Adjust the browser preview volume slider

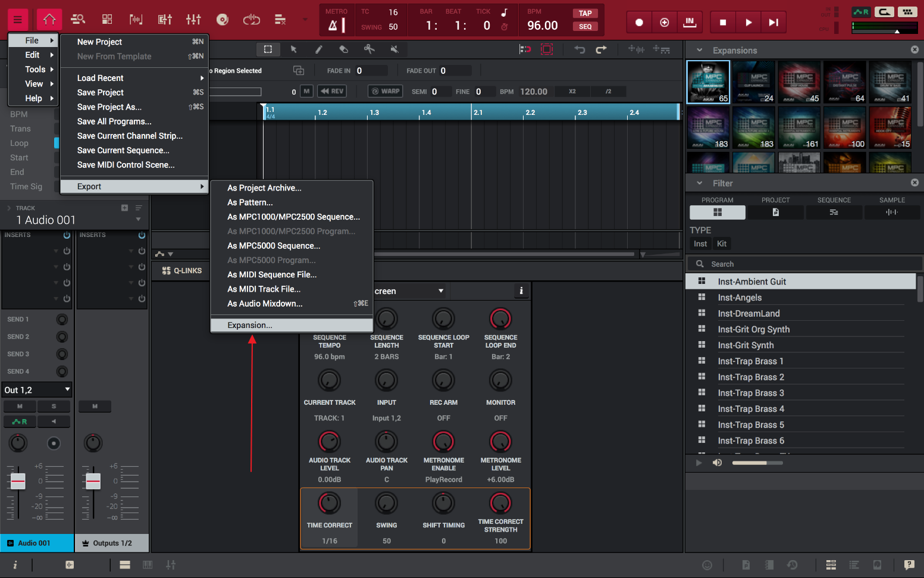coord(757,463)
